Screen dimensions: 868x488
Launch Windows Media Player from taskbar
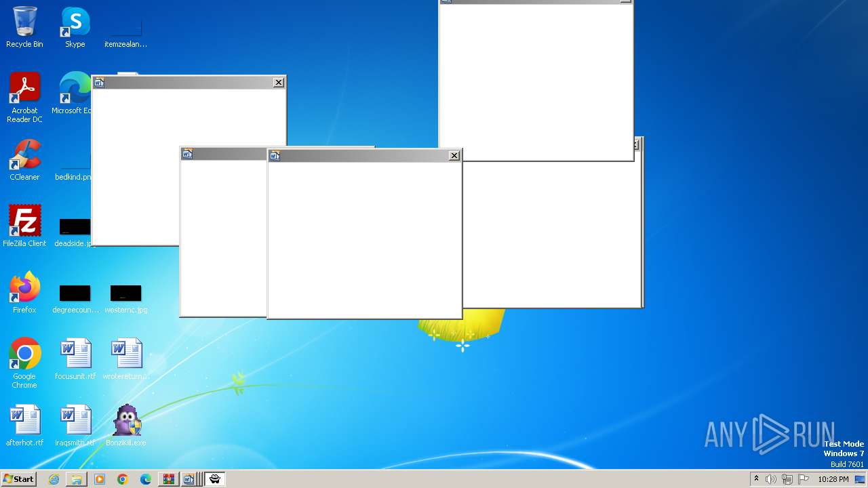coord(100,479)
